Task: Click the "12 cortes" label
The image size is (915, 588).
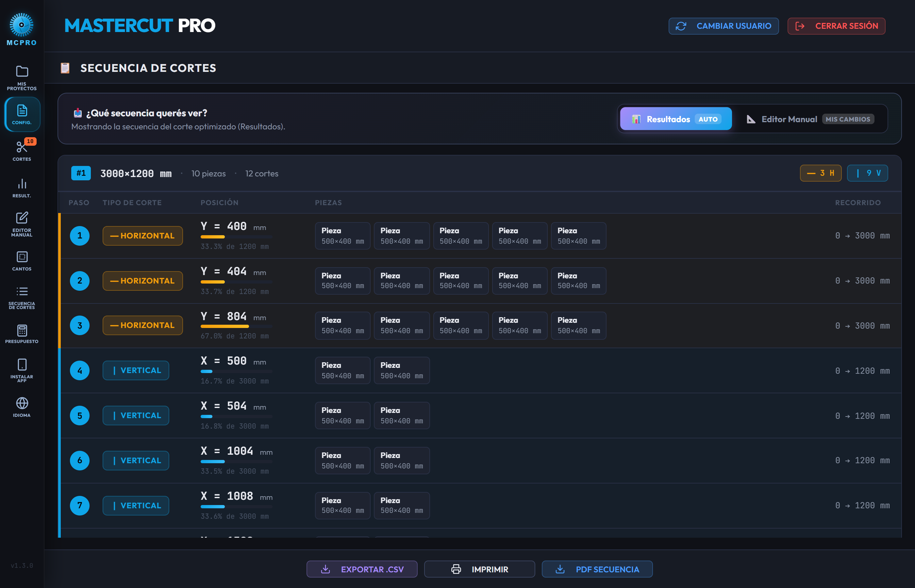Action: tap(262, 174)
